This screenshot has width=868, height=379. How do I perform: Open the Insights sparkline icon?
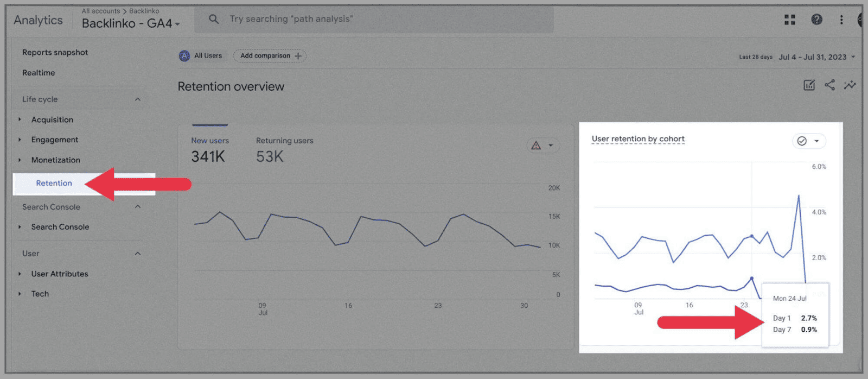(x=850, y=85)
